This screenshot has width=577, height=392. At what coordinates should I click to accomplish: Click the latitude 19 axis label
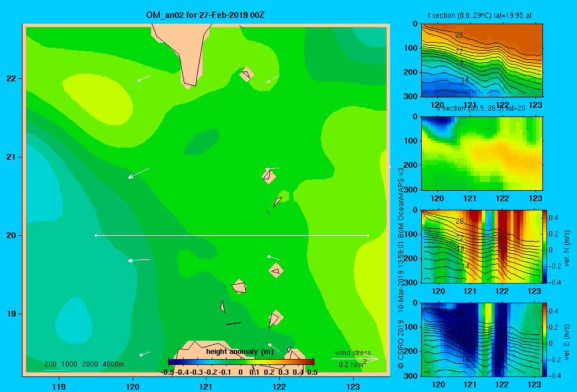pos(12,314)
